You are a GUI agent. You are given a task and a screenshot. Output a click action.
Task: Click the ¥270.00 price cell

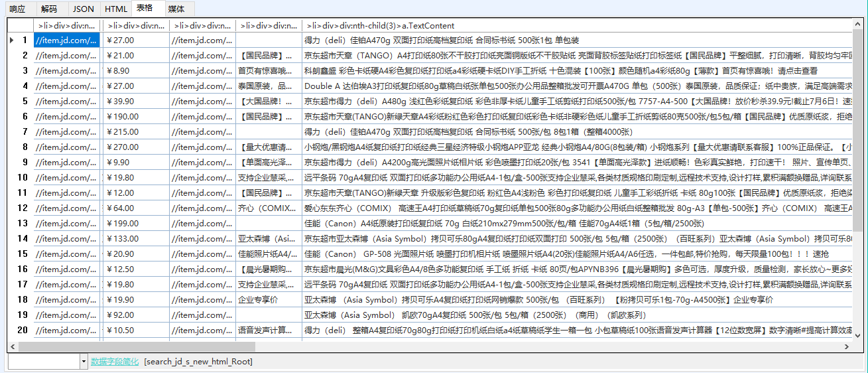pos(135,147)
